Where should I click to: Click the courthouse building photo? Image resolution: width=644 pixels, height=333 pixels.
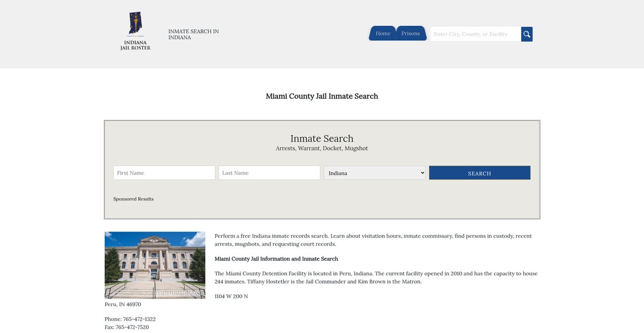[x=155, y=265]
